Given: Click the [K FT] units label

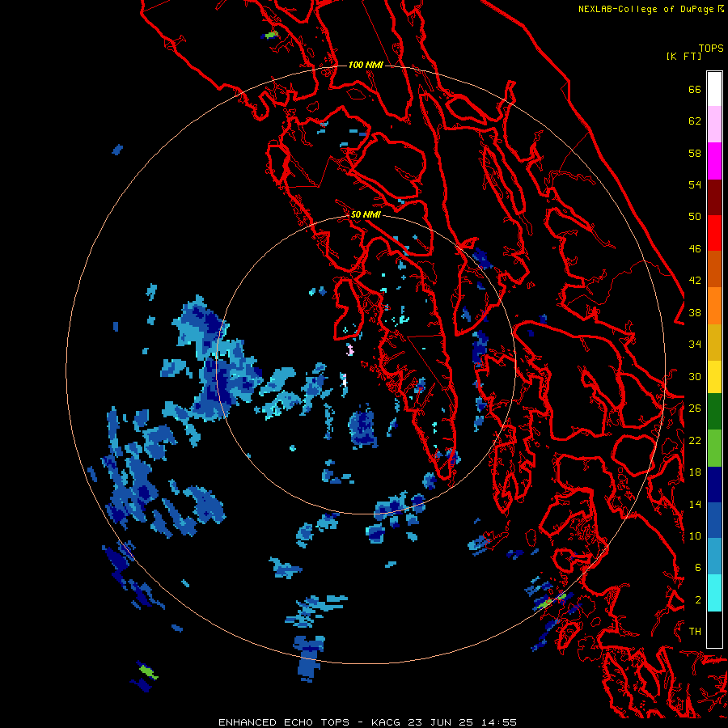Looking at the screenshot, I should [x=684, y=56].
